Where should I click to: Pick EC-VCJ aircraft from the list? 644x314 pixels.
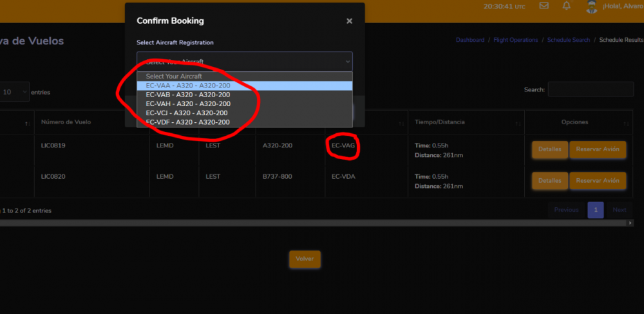244,113
